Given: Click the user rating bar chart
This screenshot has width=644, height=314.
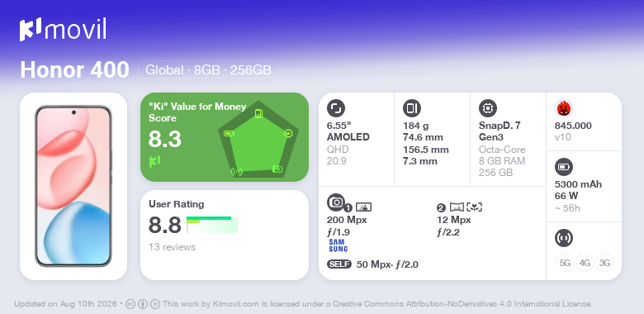Looking at the screenshot, I should click(212, 225).
